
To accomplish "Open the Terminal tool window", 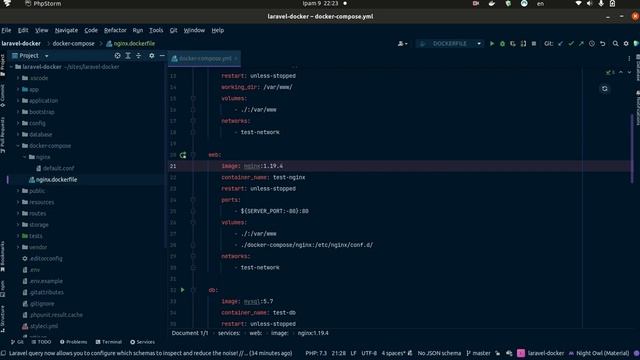I will (109, 342).
